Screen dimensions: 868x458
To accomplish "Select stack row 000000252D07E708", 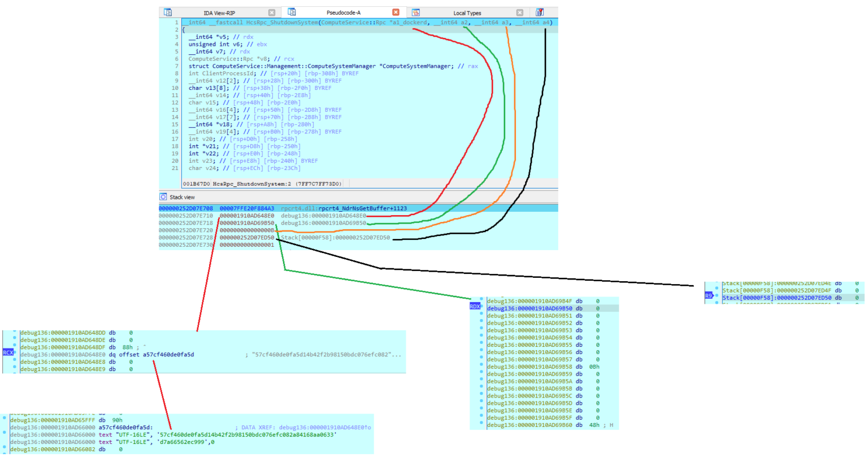I will pyautogui.click(x=186, y=208).
